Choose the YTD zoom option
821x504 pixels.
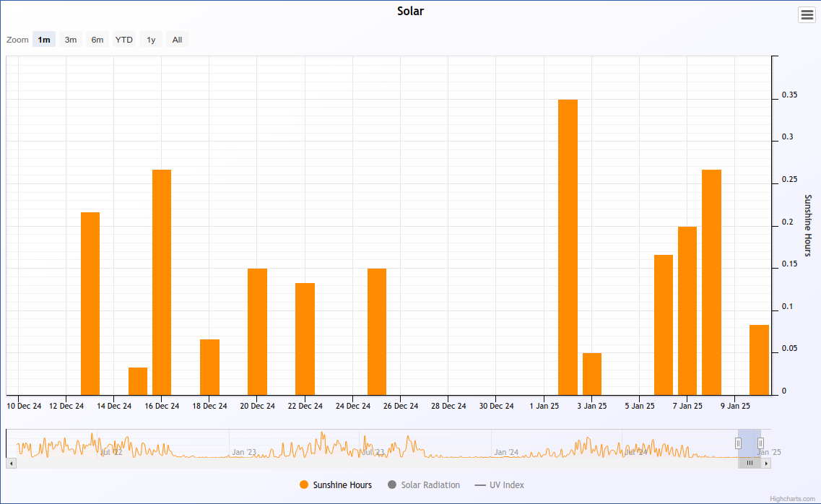[124, 40]
